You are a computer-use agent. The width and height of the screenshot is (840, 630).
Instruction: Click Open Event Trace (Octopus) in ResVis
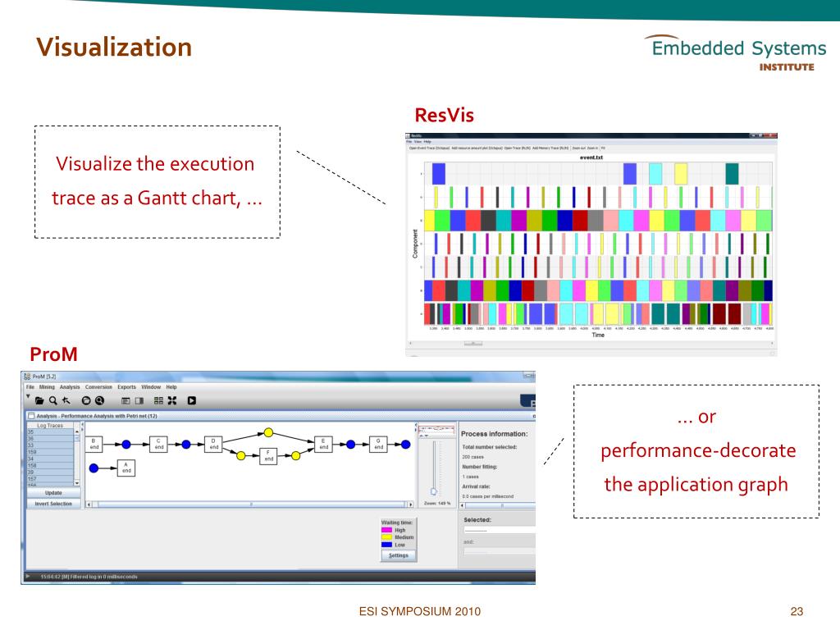coord(429,148)
